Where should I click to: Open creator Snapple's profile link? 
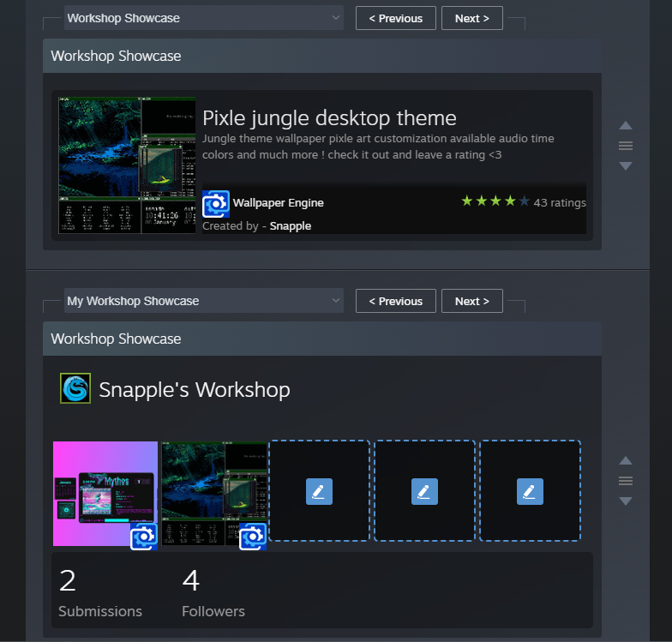coord(290,226)
